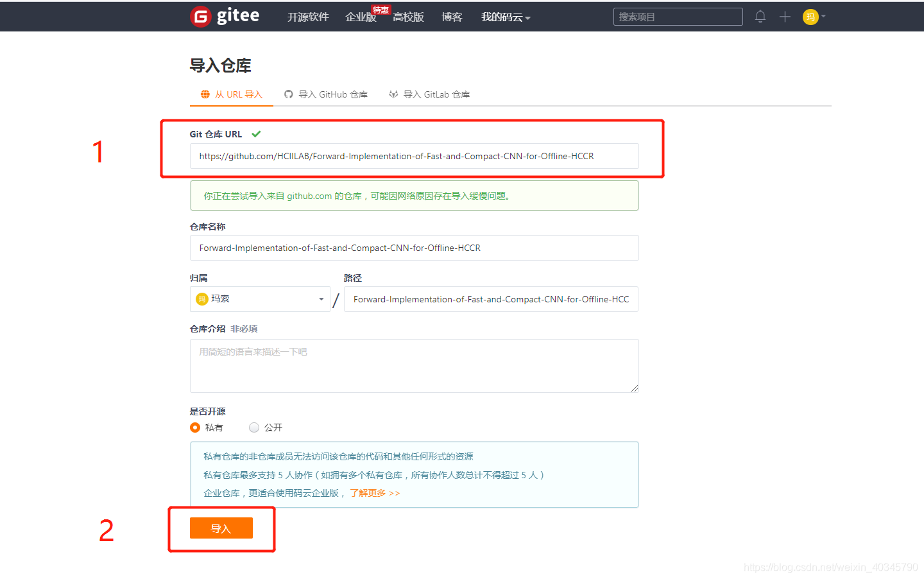Click the 搜索项目 search field
This screenshot has width=924, height=579.
[x=678, y=16]
